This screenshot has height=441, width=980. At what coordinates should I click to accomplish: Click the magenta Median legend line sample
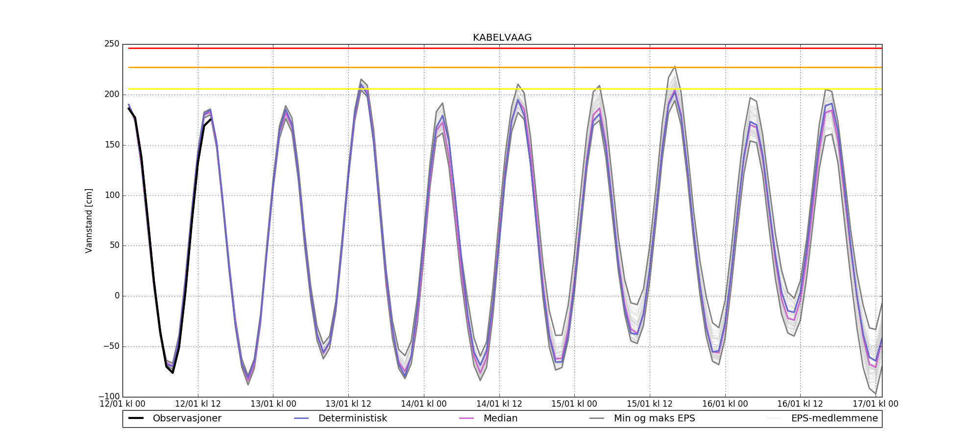[x=466, y=418]
